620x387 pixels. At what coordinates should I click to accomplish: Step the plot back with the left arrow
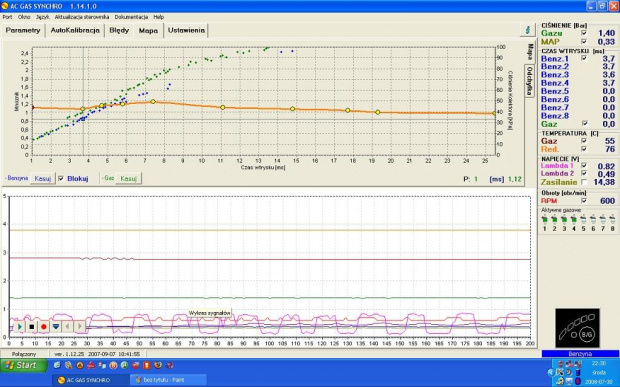(68, 327)
